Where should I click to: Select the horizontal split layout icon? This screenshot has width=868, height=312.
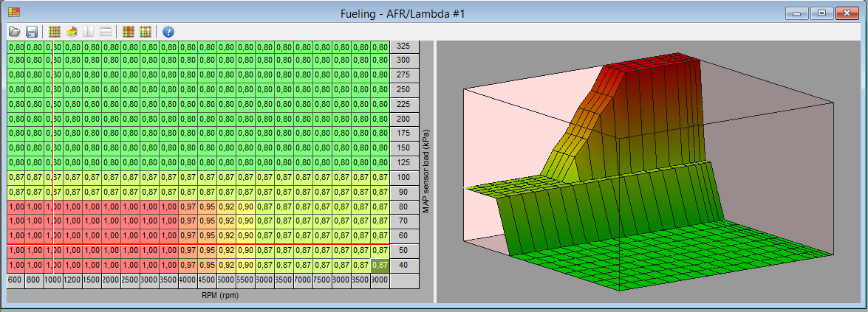(x=106, y=32)
